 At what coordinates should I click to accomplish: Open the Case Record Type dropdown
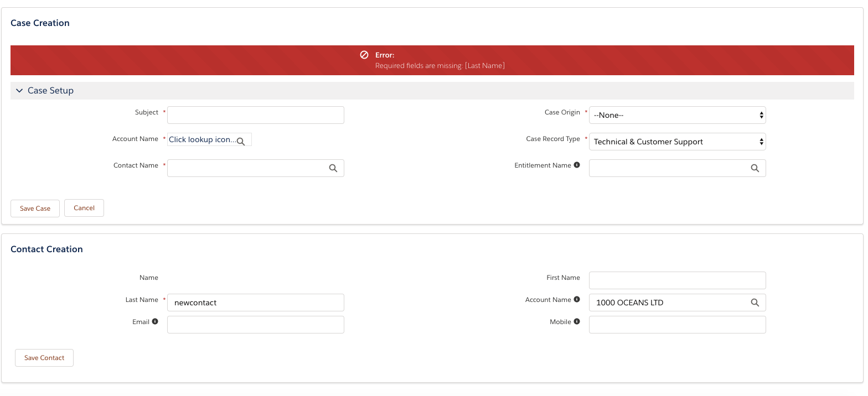677,142
